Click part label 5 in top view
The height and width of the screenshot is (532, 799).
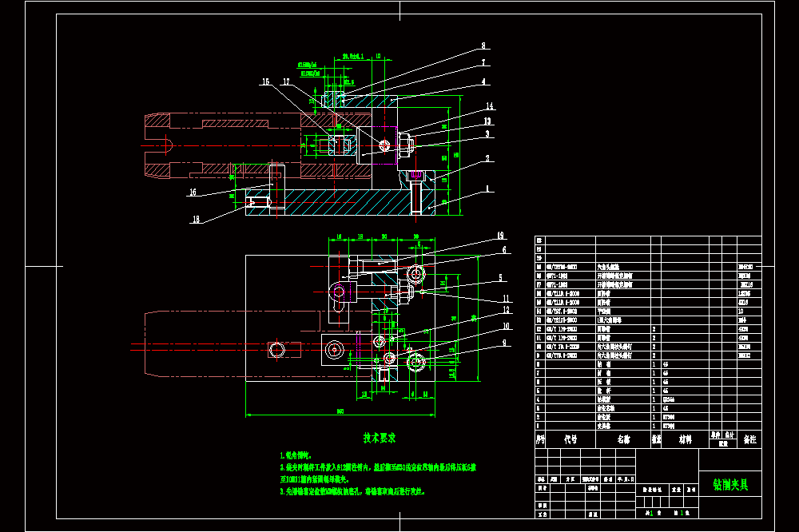click(x=500, y=278)
